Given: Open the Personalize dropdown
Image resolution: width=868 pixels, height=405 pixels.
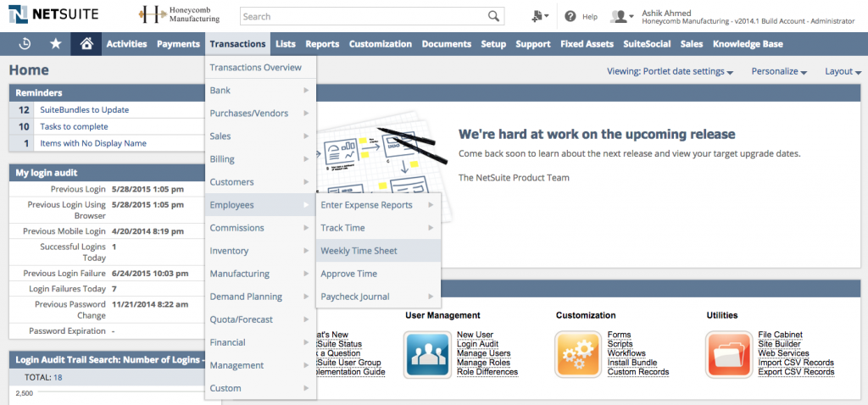Looking at the screenshot, I should click(x=779, y=71).
